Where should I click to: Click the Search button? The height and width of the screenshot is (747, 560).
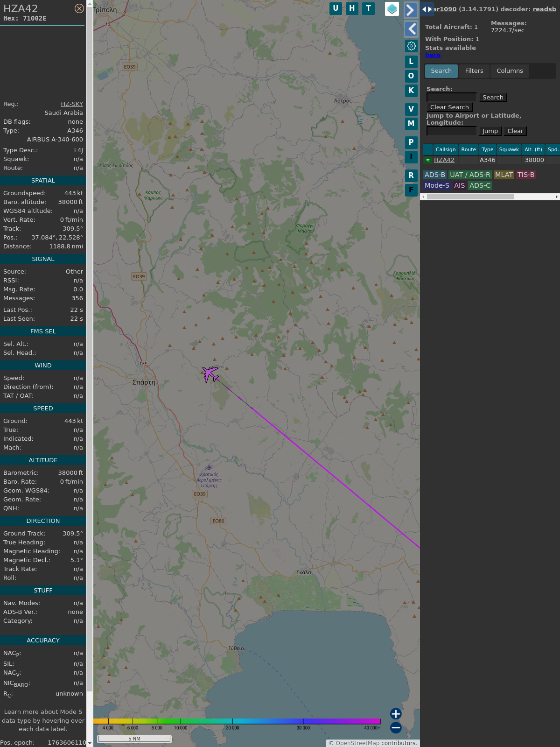pyautogui.click(x=493, y=97)
